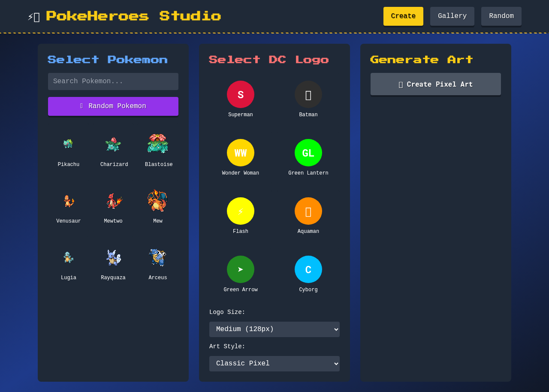The image size is (549, 392).
Task: Click the Create Pixel Art button
Action: click(x=435, y=84)
